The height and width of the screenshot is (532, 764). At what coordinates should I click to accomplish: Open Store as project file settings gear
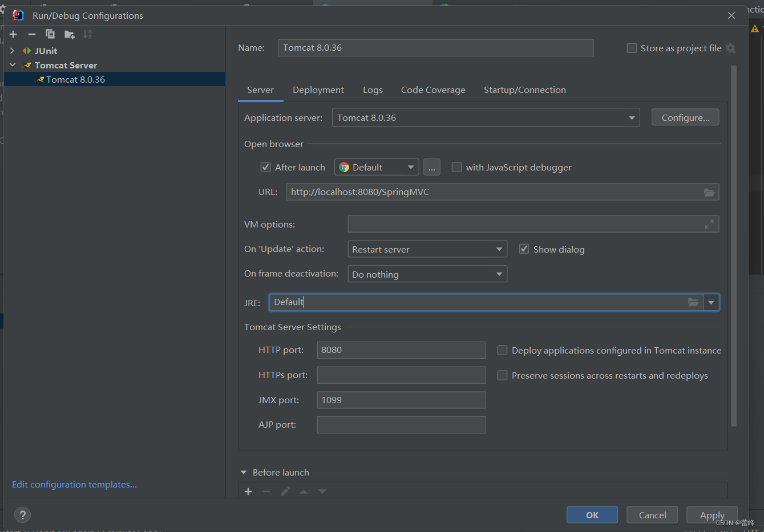tap(731, 48)
